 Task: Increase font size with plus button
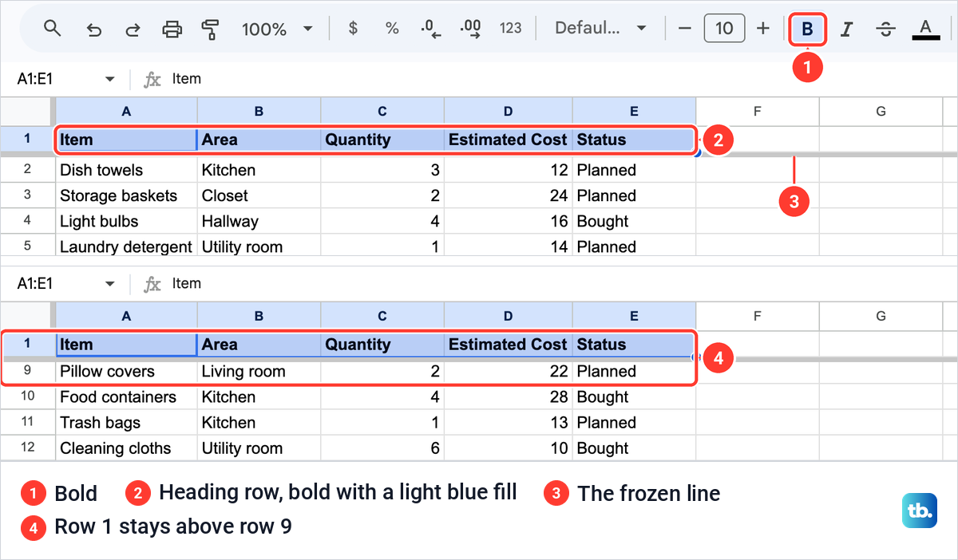click(x=763, y=29)
